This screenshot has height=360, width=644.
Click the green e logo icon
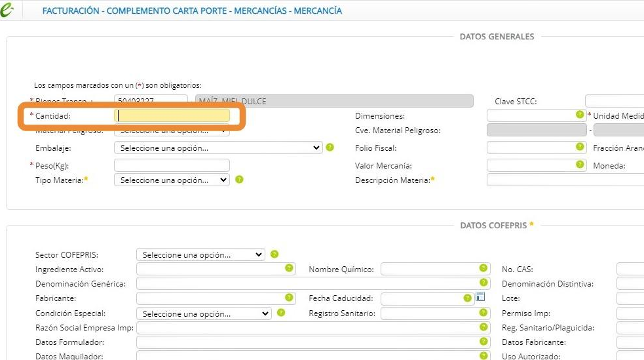7,10
